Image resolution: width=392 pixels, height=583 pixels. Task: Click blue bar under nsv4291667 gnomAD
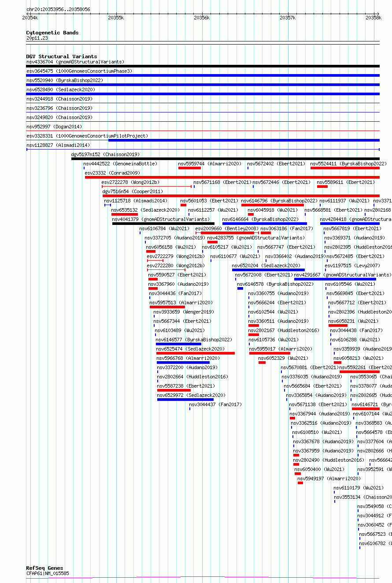335,279
